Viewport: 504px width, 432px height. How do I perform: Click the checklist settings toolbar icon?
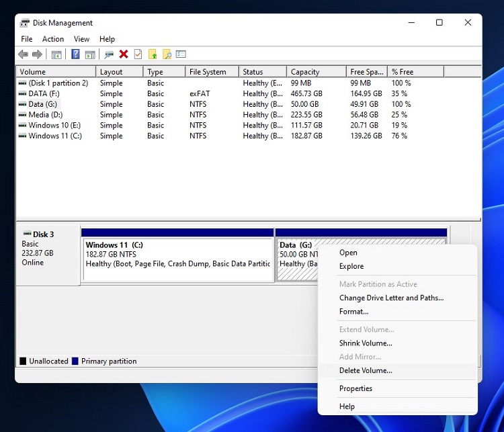[x=181, y=54]
